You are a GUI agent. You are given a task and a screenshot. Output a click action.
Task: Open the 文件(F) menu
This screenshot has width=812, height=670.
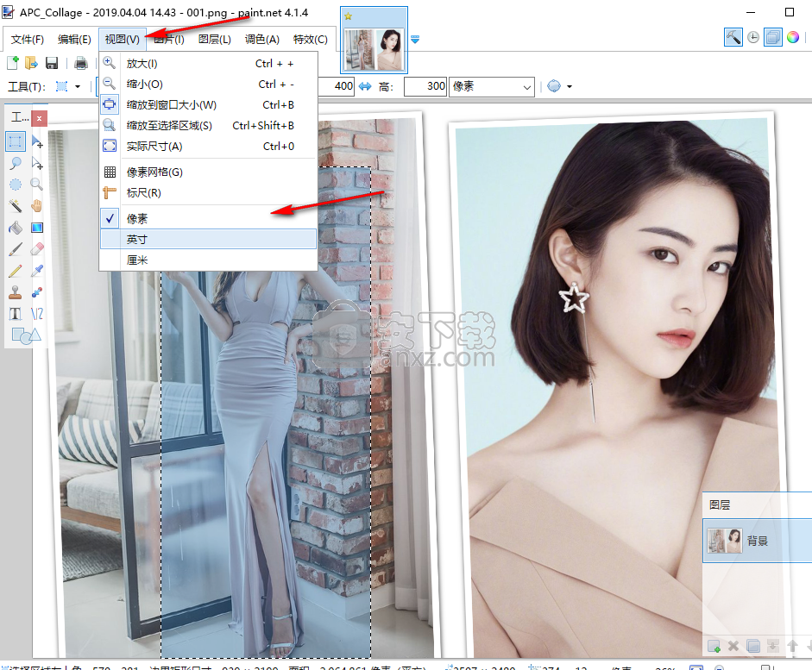tap(27, 40)
